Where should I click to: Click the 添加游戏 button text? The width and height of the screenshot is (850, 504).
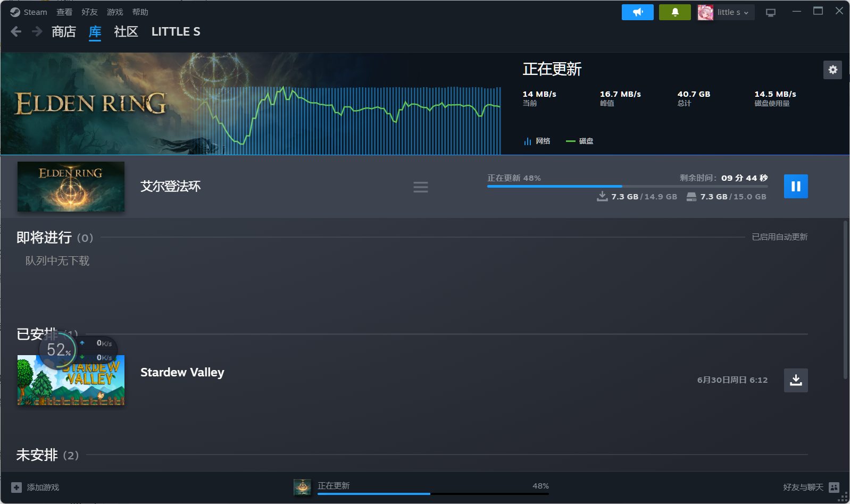tap(43, 488)
